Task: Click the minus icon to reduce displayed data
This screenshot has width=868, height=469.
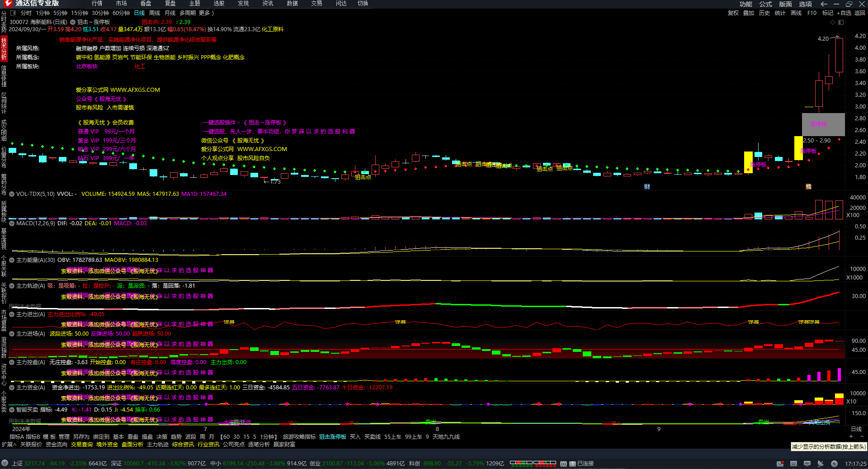Action: [x=861, y=436]
